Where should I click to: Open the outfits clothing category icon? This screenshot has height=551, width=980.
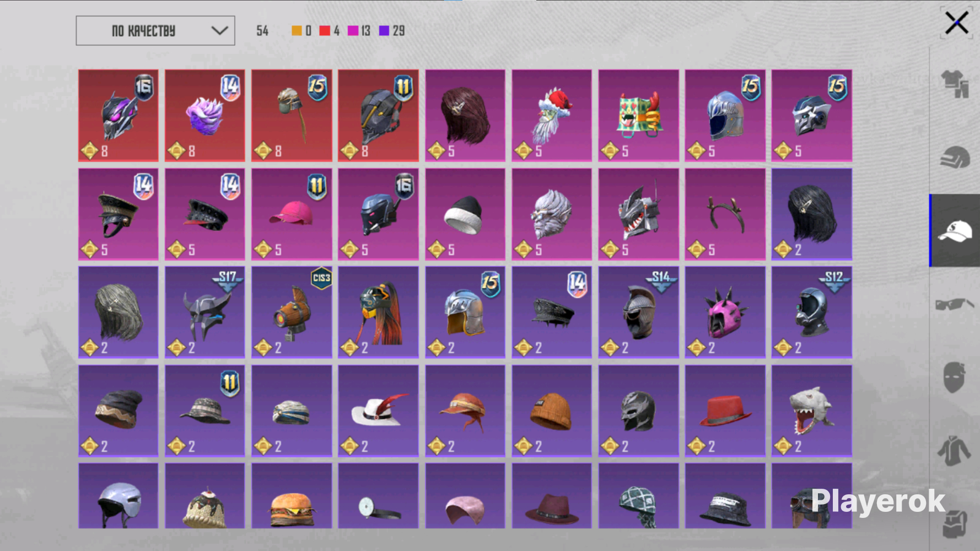[955, 83]
